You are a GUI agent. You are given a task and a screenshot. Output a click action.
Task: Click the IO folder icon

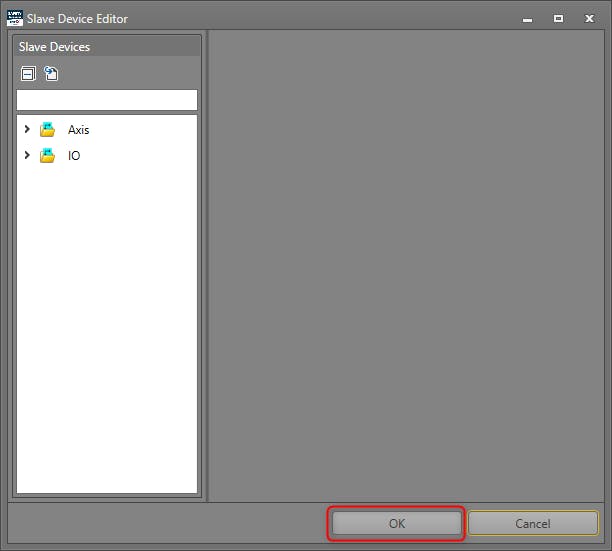pyautogui.click(x=48, y=155)
